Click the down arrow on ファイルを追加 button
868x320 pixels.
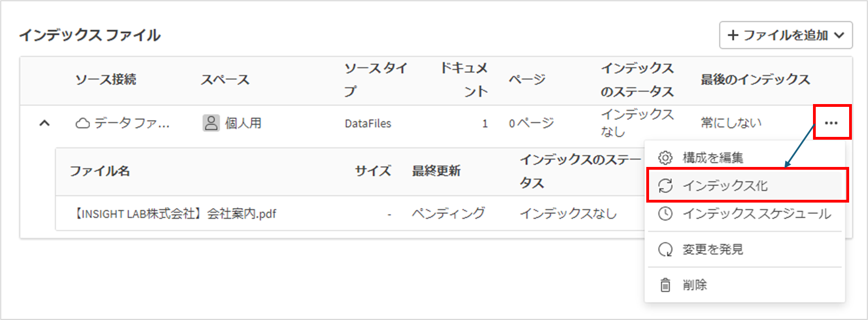[840, 36]
